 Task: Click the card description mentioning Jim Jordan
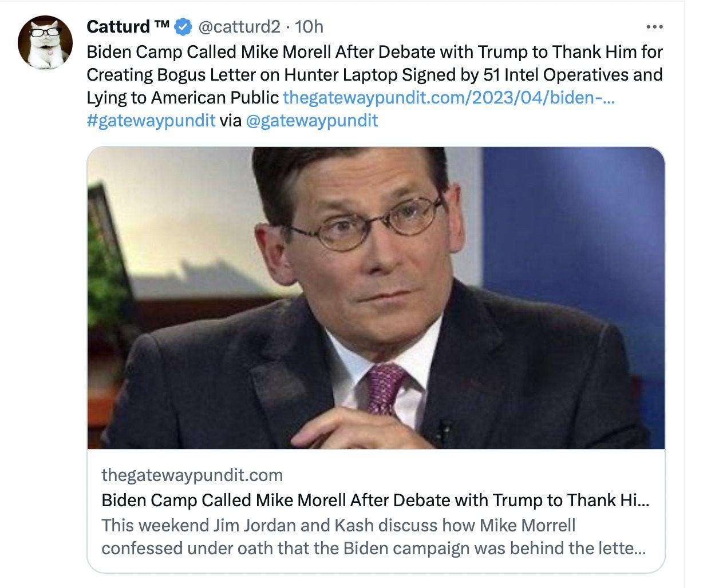click(x=372, y=537)
